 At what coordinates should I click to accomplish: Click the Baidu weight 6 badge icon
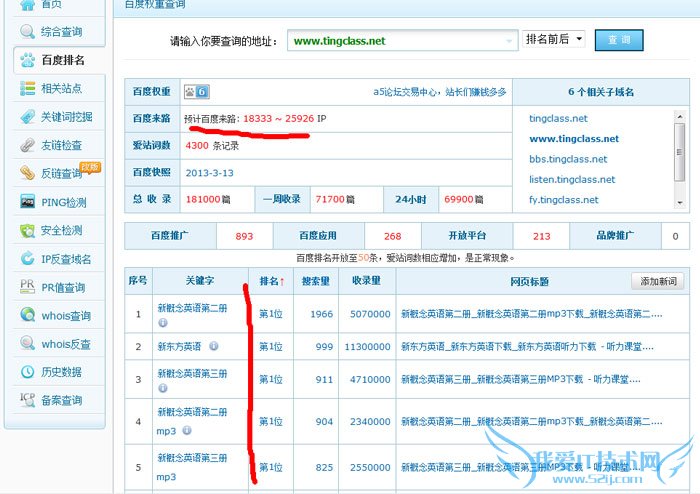(196, 92)
